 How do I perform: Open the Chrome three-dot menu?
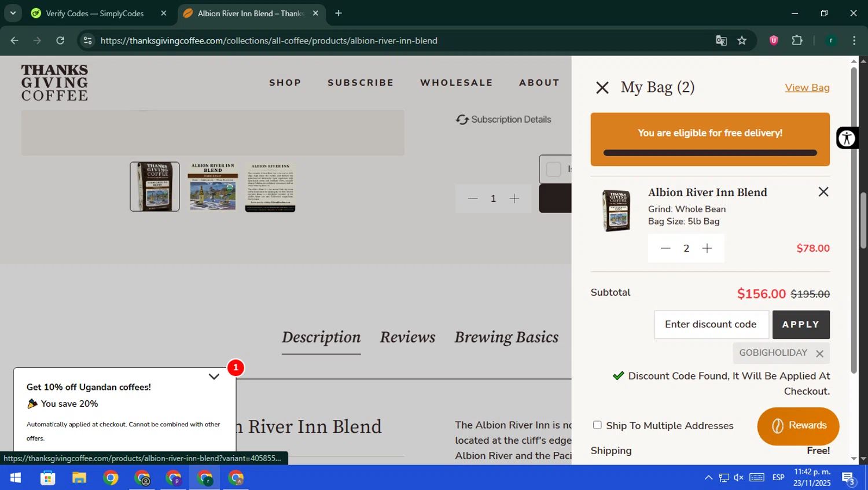(854, 40)
